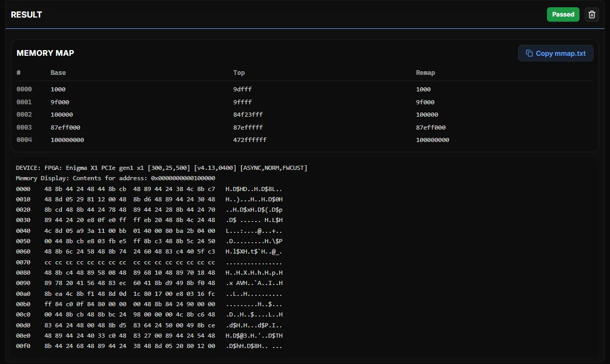Click the MEMORY MAP title
This screenshot has height=364, width=610.
pyautogui.click(x=45, y=53)
